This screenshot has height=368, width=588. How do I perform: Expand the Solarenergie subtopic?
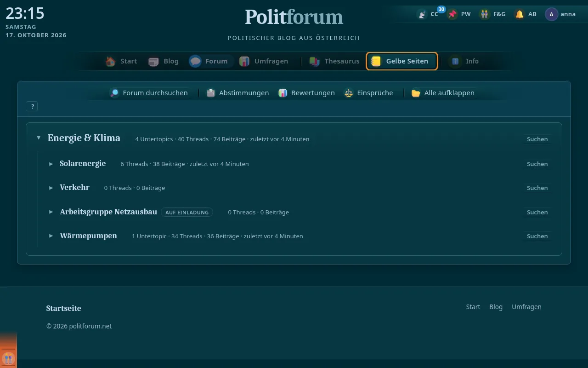tap(51, 164)
